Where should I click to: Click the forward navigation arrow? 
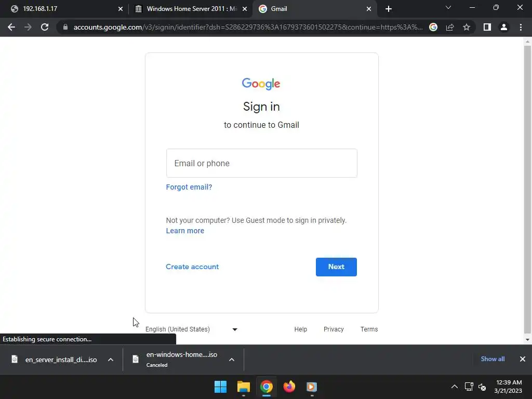pyautogui.click(x=28, y=27)
